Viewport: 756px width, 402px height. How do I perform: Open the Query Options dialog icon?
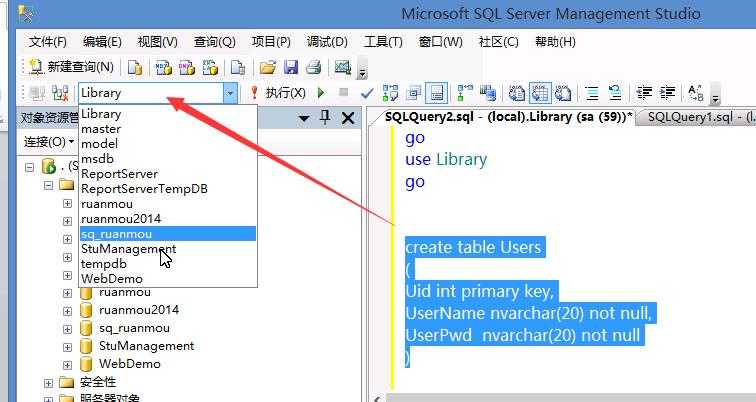tap(413, 93)
